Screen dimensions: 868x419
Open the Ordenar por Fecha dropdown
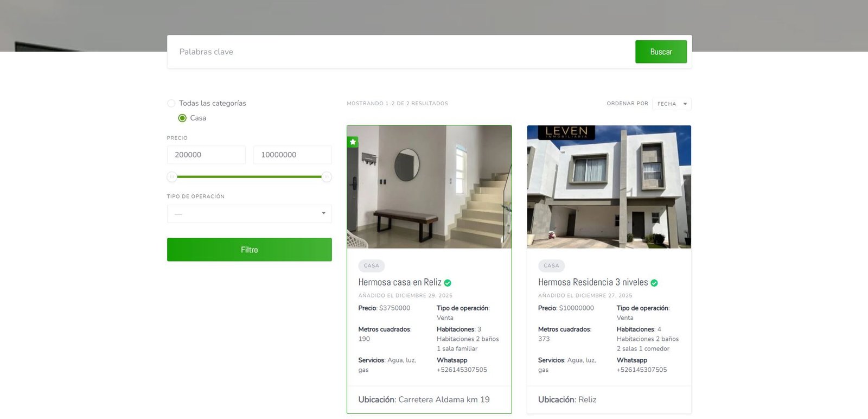click(672, 104)
